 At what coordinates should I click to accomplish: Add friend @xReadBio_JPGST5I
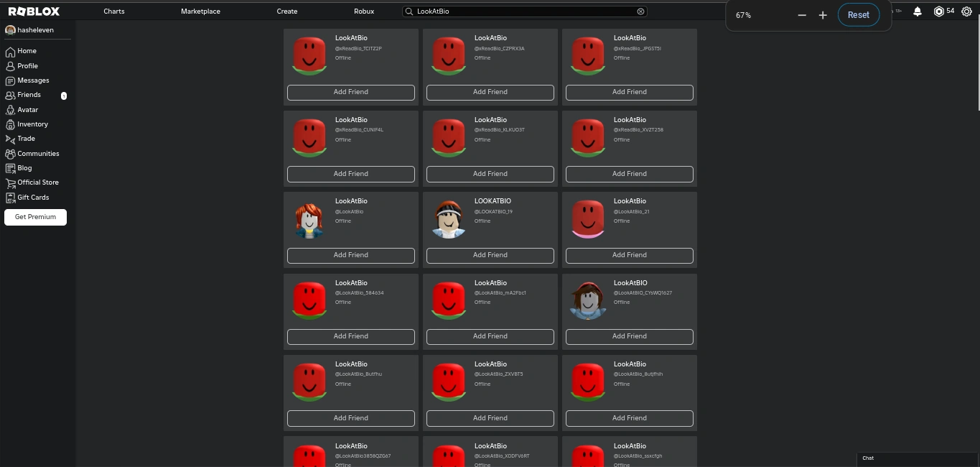click(630, 92)
